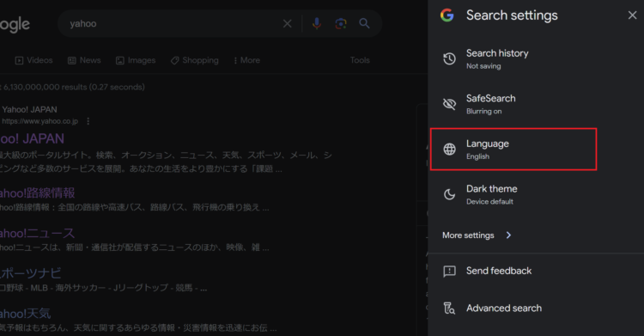644x336 pixels.
Task: Switch to Images results tab
Action: coord(136,60)
